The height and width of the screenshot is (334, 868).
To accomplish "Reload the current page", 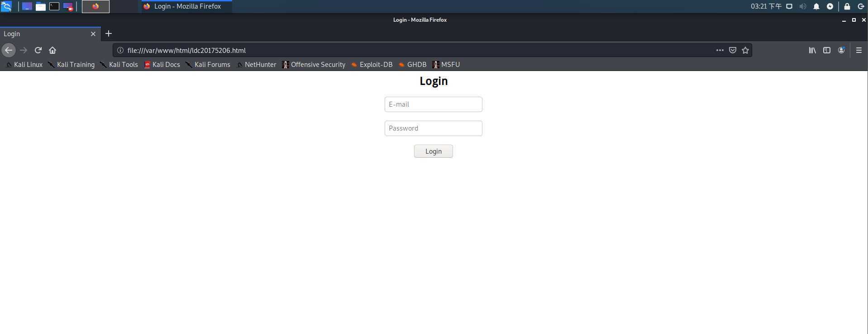I will [38, 50].
